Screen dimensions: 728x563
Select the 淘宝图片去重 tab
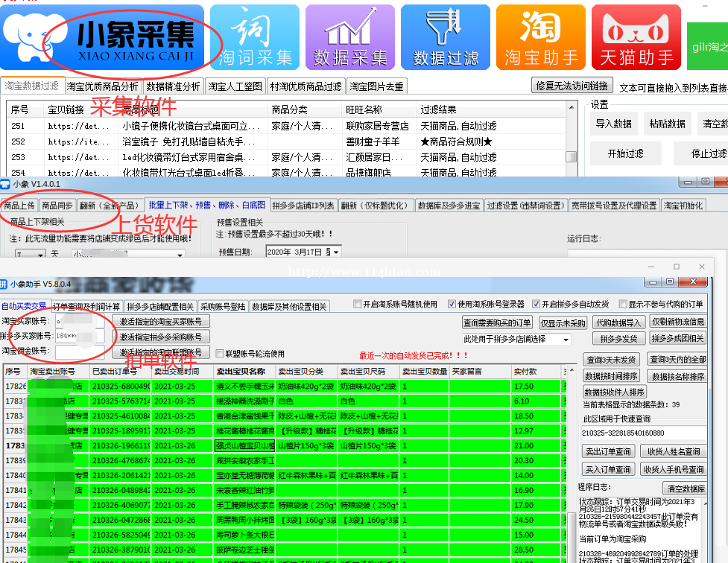376,86
